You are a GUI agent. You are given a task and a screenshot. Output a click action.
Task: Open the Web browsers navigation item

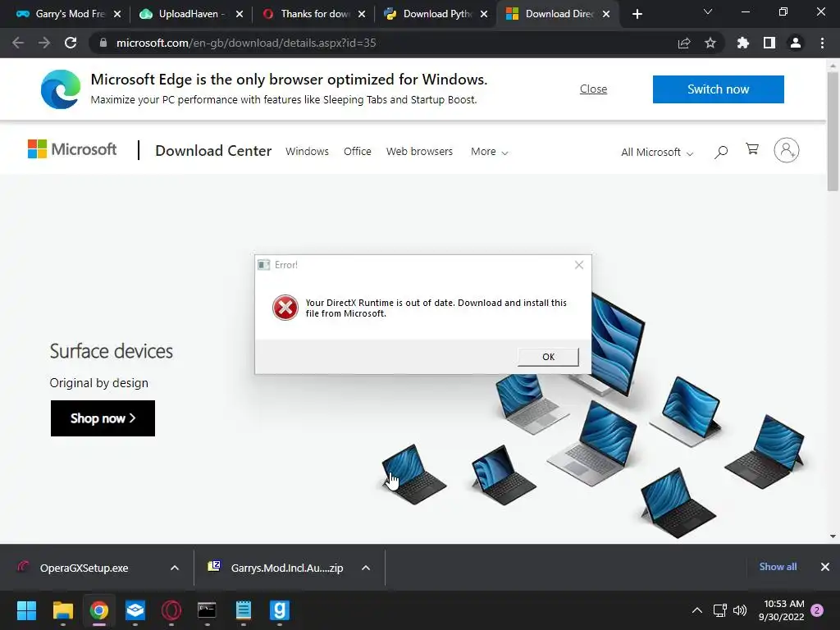click(x=419, y=152)
